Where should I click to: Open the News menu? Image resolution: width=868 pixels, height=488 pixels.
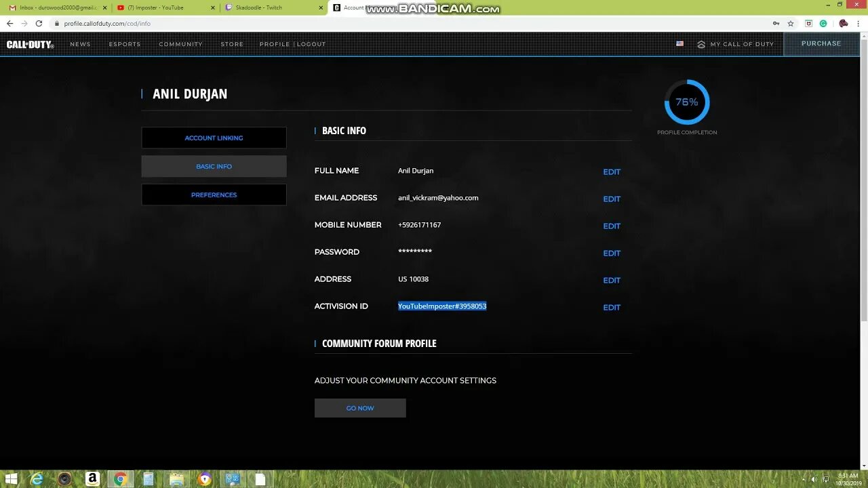(x=80, y=44)
